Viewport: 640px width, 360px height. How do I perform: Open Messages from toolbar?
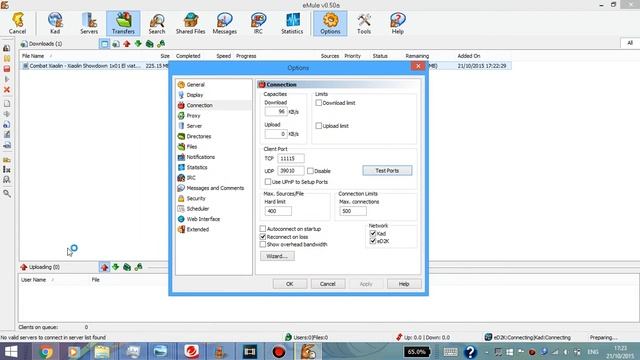(x=224, y=23)
